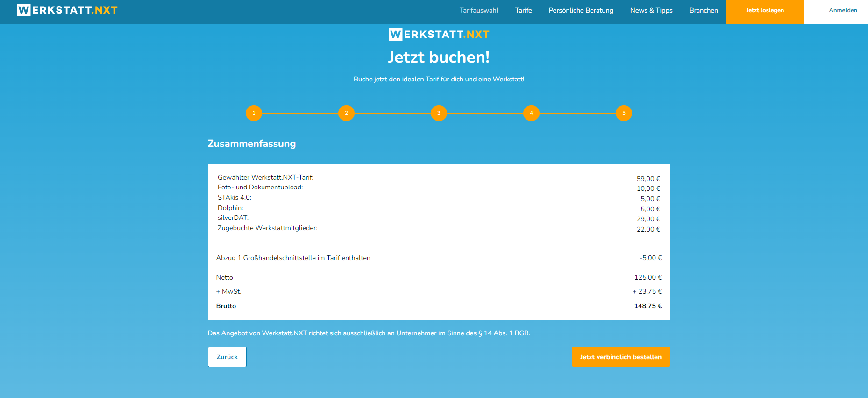Open News & Tipps in the navigation
868x398 pixels.
click(x=651, y=10)
